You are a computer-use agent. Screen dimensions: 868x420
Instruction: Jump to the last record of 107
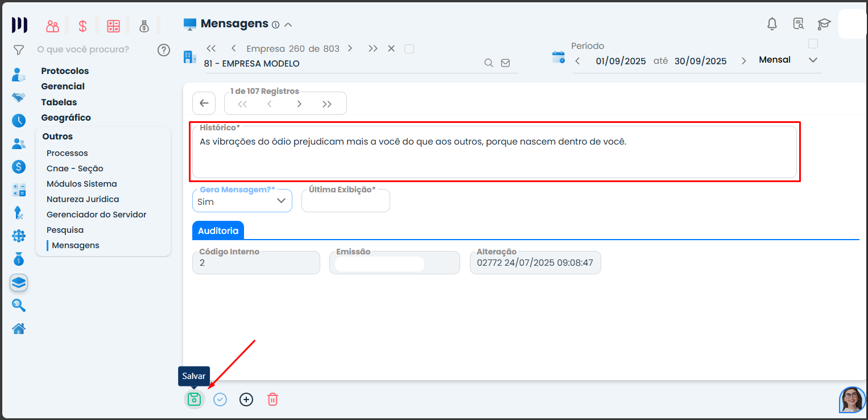[x=327, y=104]
